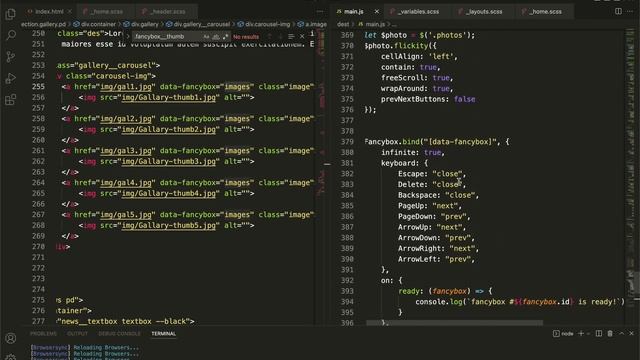Open the Source Control view
Image resolution: width=640 pixels, height=360 pixels.
tap(11, 56)
